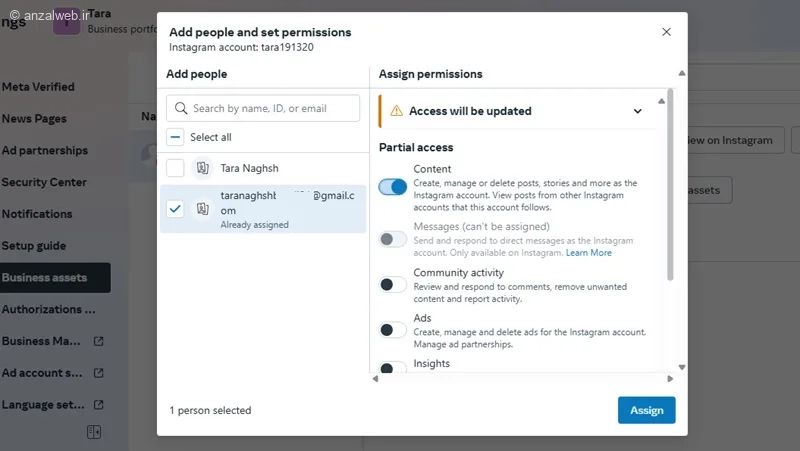Open the Learn More link
The width and height of the screenshot is (800, 451).
point(589,253)
